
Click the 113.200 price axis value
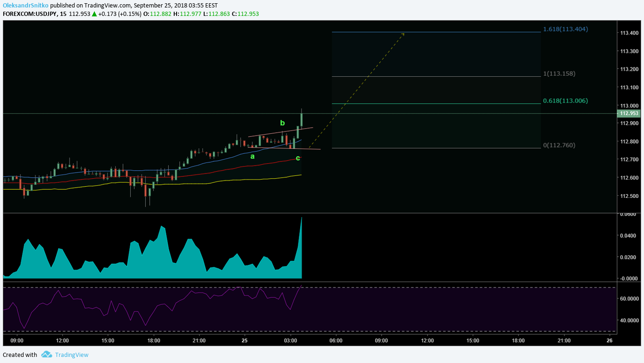[x=629, y=69]
